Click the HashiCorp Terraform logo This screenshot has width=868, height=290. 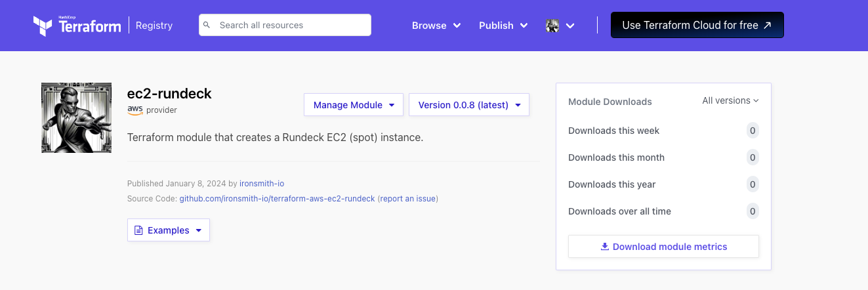click(x=77, y=26)
